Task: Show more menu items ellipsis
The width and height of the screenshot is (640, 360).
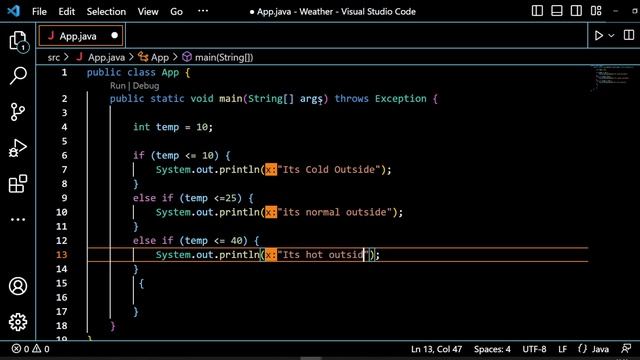Action: click(203, 11)
